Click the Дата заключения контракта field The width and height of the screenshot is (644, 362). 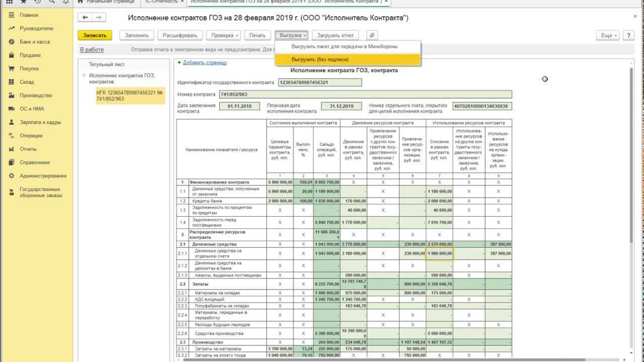click(x=239, y=106)
